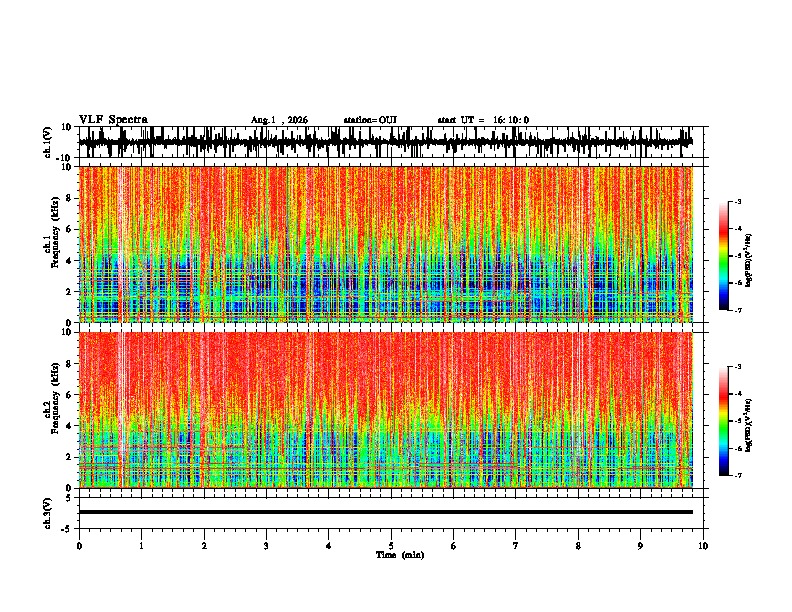This screenshot has height=612, width=792.
Task: Click time axis tick label "1"
Action: pos(141,546)
